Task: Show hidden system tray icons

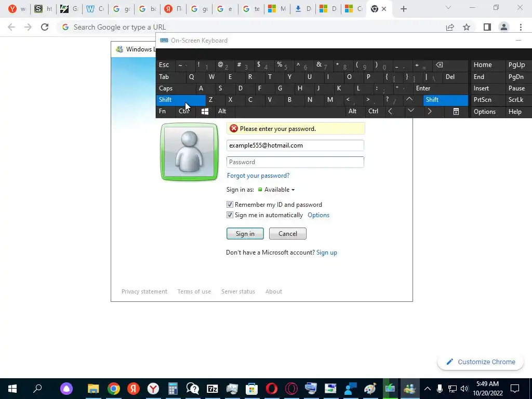Action: coord(428,389)
